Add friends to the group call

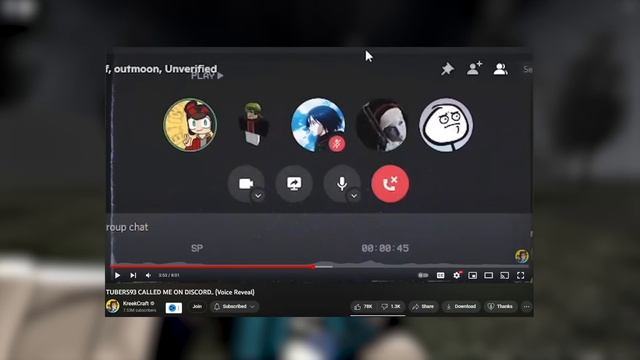click(x=474, y=68)
